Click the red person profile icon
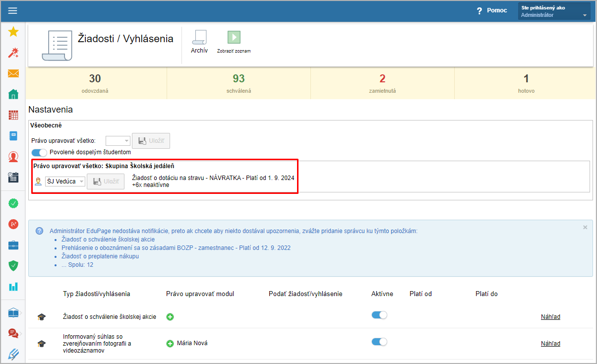The image size is (597, 364). click(x=13, y=157)
